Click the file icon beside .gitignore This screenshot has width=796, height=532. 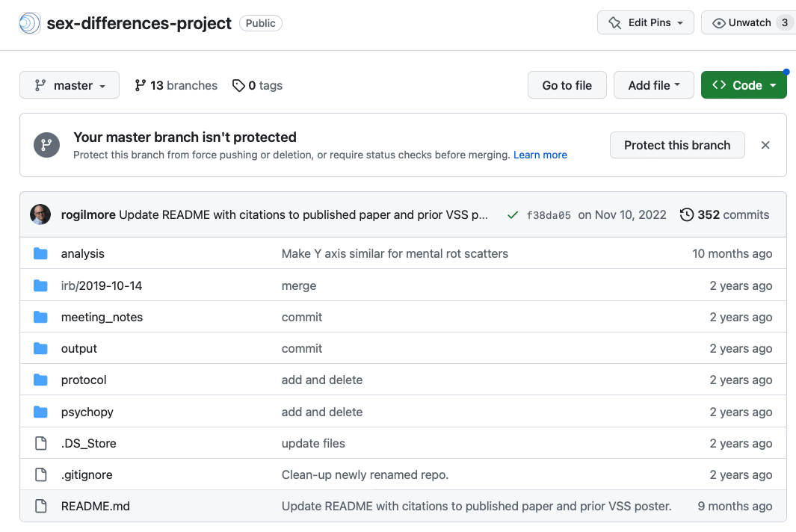tap(41, 475)
